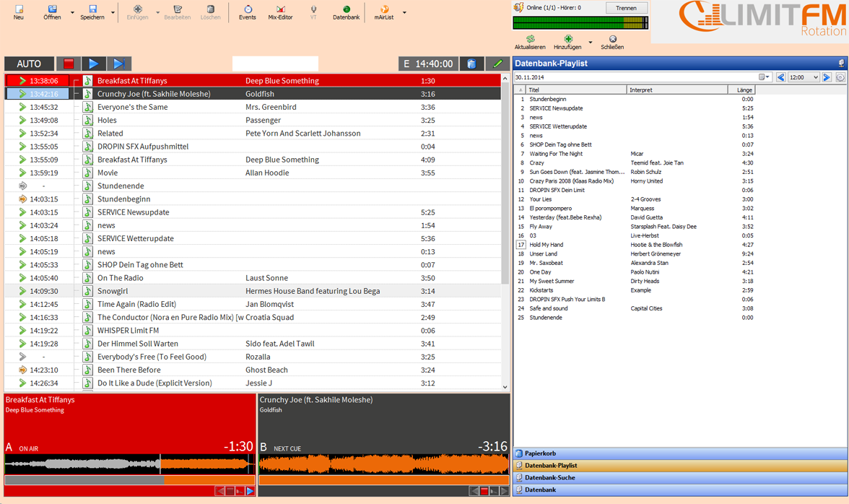Click player A's progress bar
The height and width of the screenshot is (504, 849).
point(130,479)
